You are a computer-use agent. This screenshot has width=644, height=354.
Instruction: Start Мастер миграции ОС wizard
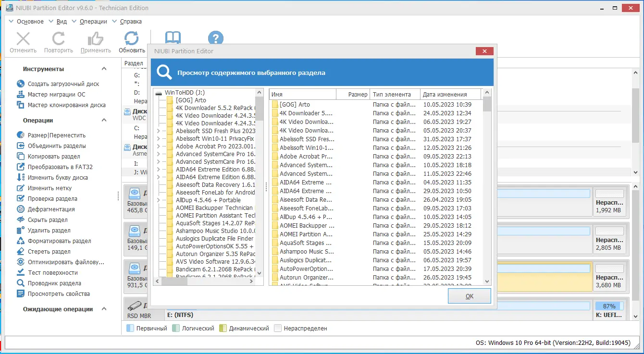click(x=56, y=95)
